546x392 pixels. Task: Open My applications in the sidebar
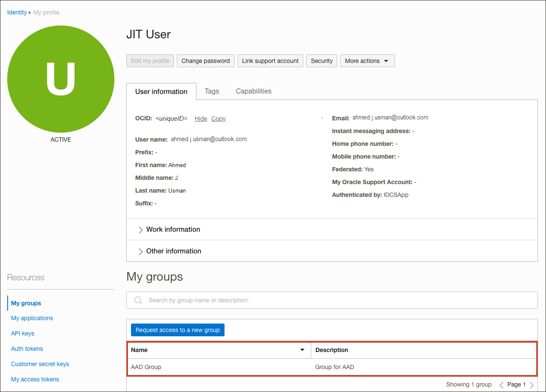pyautogui.click(x=32, y=318)
